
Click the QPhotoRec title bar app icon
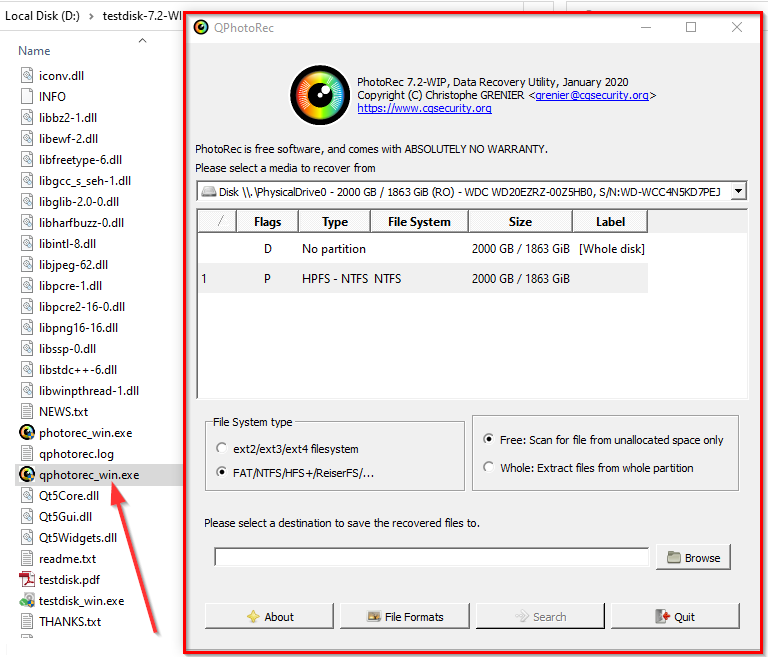click(x=201, y=27)
